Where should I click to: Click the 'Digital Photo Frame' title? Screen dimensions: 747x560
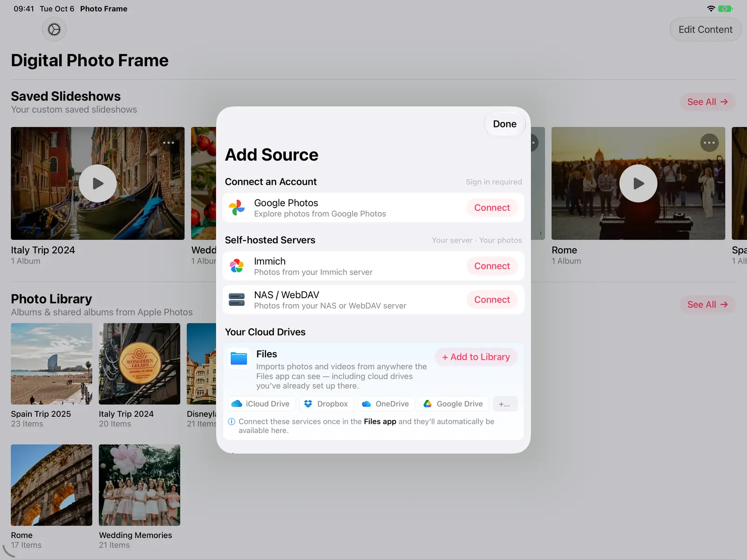click(90, 61)
